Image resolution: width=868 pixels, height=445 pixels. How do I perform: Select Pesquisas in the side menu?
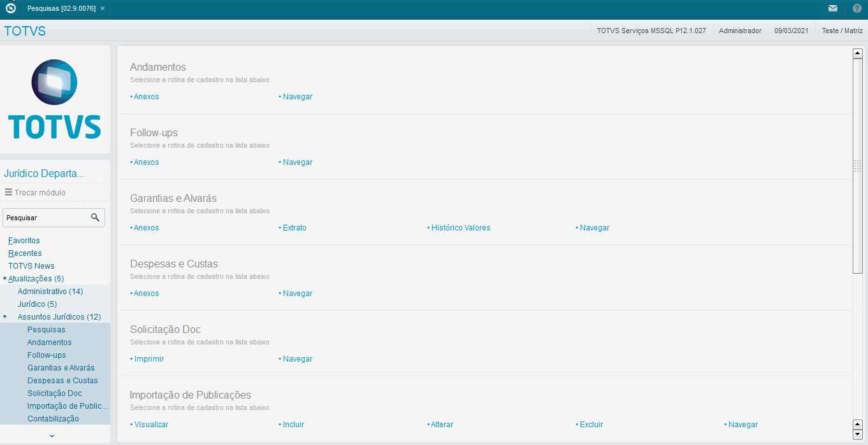(47, 330)
